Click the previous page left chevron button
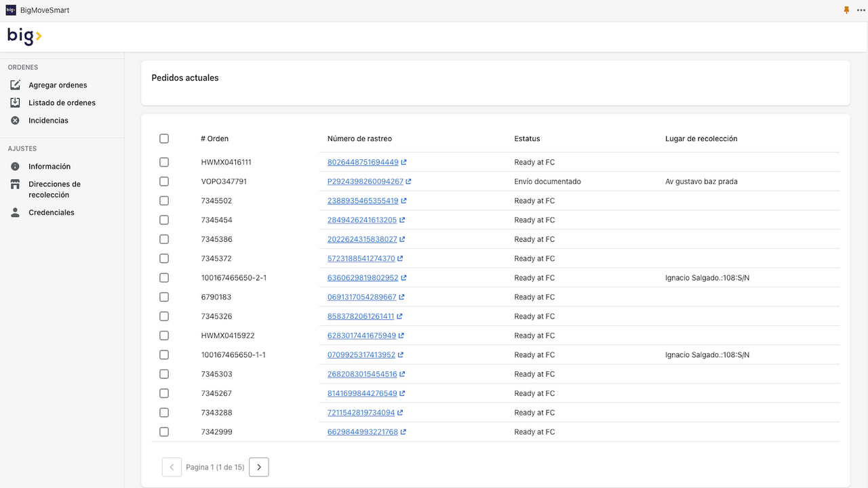 tap(172, 467)
